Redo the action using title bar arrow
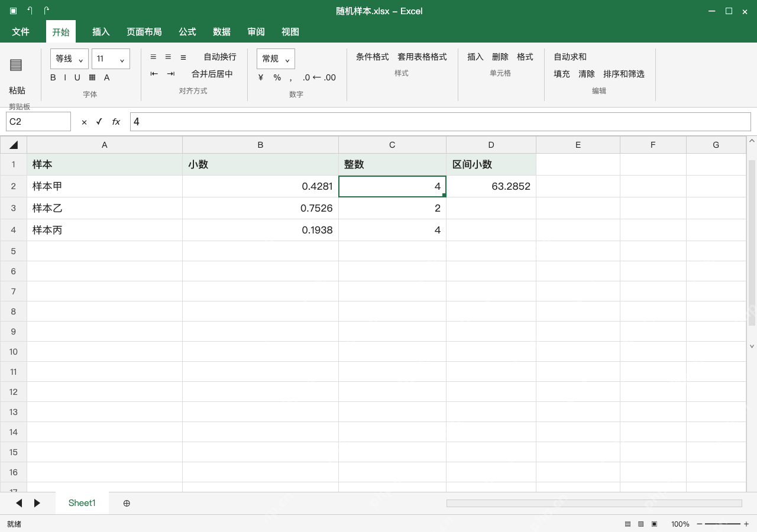The width and height of the screenshot is (757, 532). (46, 11)
